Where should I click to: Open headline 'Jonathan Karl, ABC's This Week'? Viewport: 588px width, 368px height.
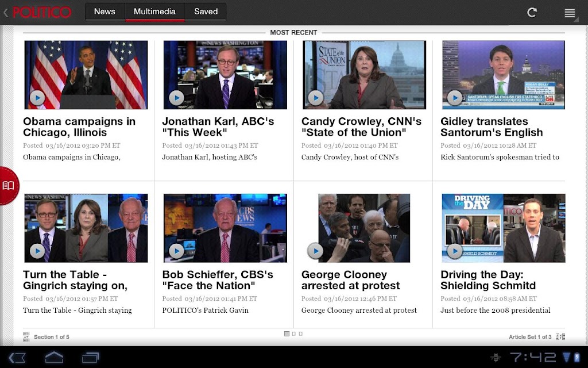pos(218,127)
